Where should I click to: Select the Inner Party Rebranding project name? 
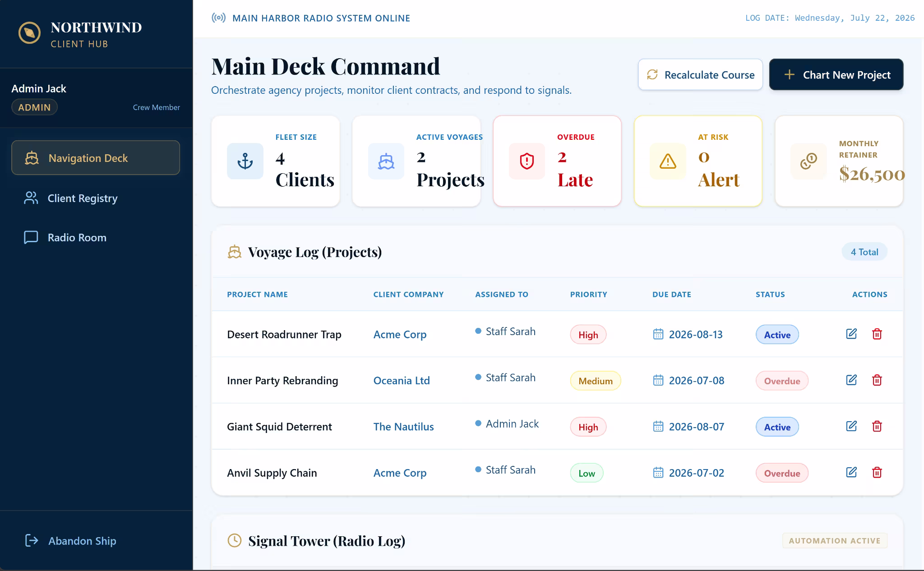coord(282,380)
